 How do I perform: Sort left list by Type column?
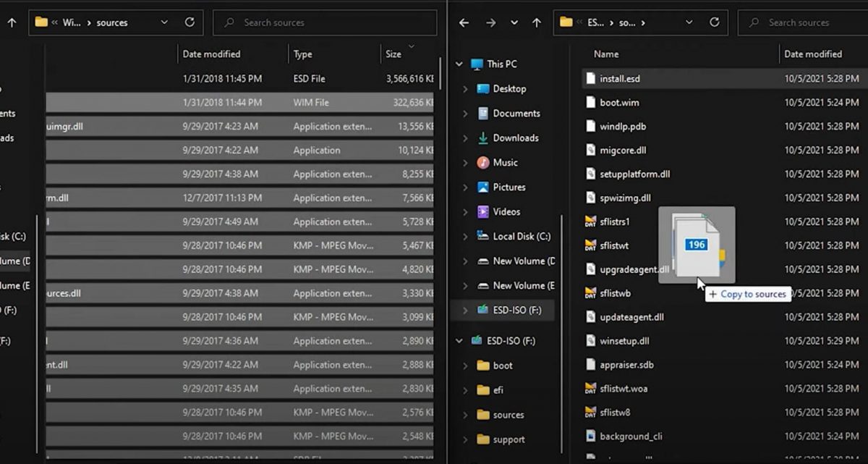pyautogui.click(x=303, y=54)
